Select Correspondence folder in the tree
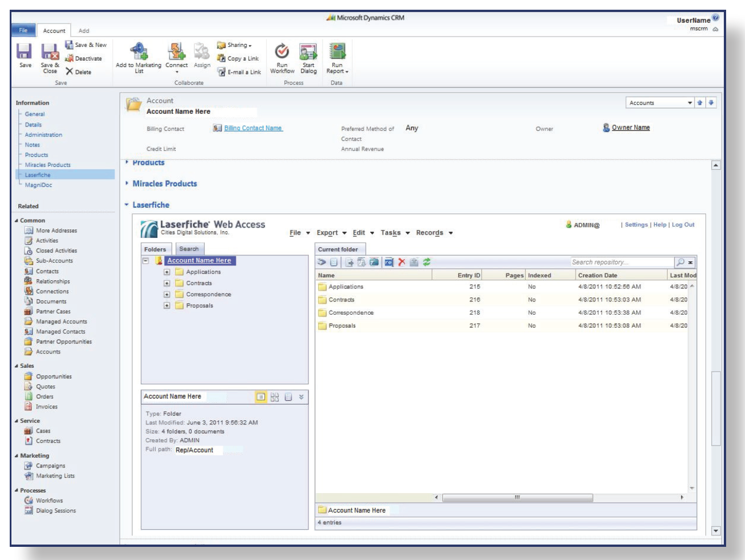Image resolution: width=745 pixels, height=560 pixels. 208,295
